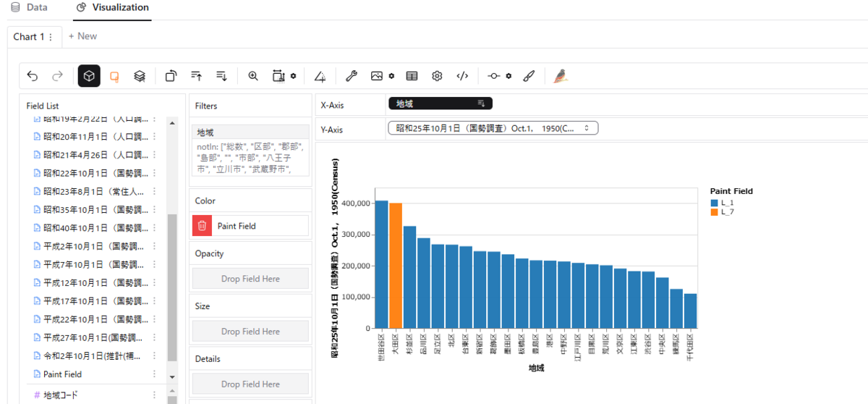Open options menu for 平成27年10月1日 field
This screenshot has height=404, width=868.
(154, 337)
